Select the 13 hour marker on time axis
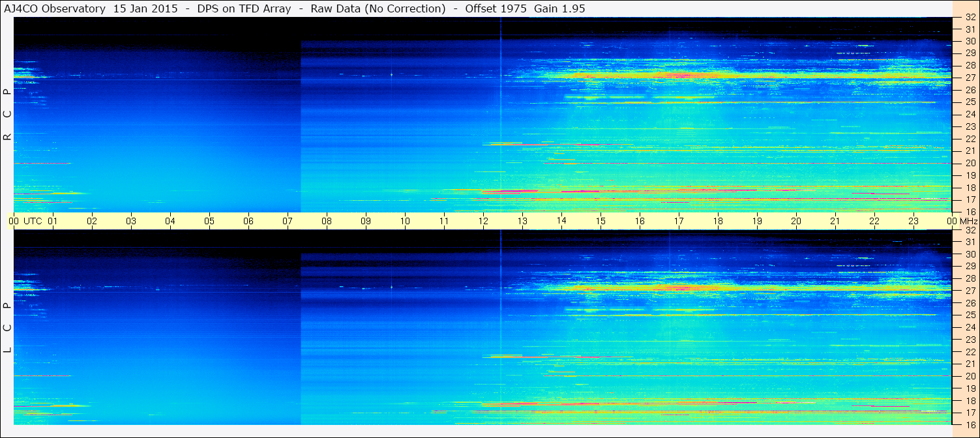980x438 pixels. point(522,221)
